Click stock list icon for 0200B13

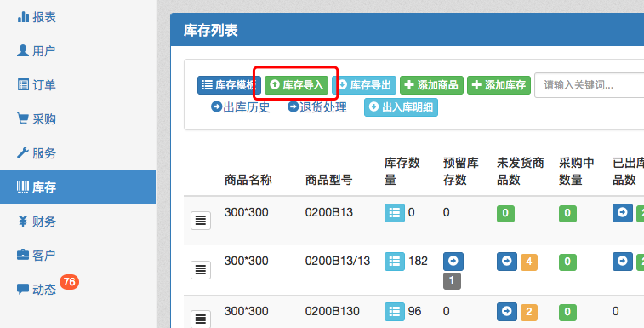point(394,213)
